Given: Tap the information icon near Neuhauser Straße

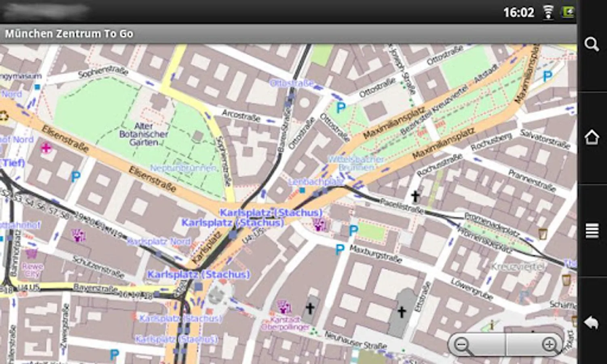Looking at the screenshot, I should pos(492,325).
